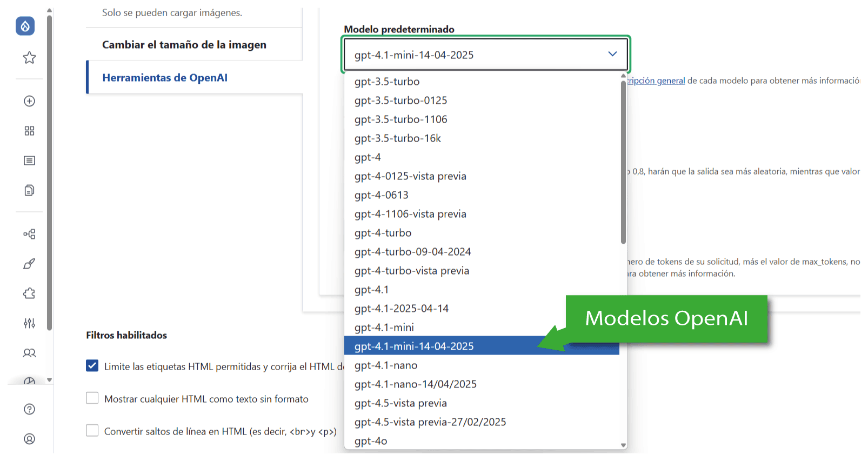The height and width of the screenshot is (461, 868).
Task: Open the stacked documents icon in sidebar
Action: click(29, 190)
